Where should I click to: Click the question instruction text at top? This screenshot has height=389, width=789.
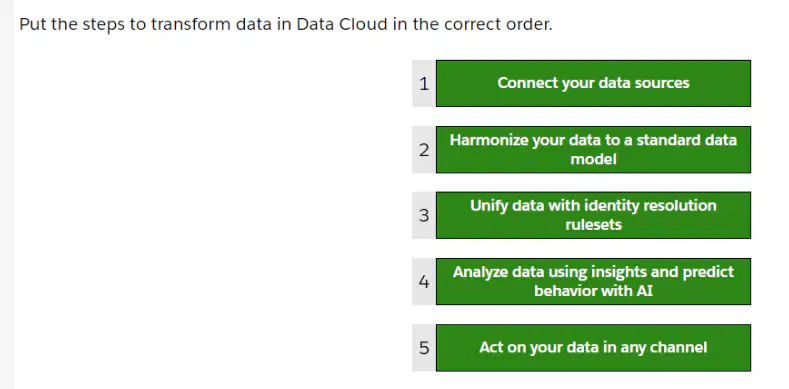(286, 24)
